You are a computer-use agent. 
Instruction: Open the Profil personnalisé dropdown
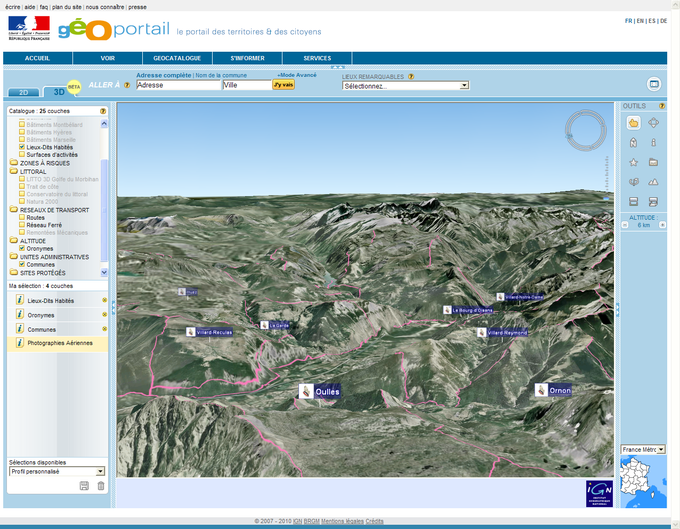point(100,471)
